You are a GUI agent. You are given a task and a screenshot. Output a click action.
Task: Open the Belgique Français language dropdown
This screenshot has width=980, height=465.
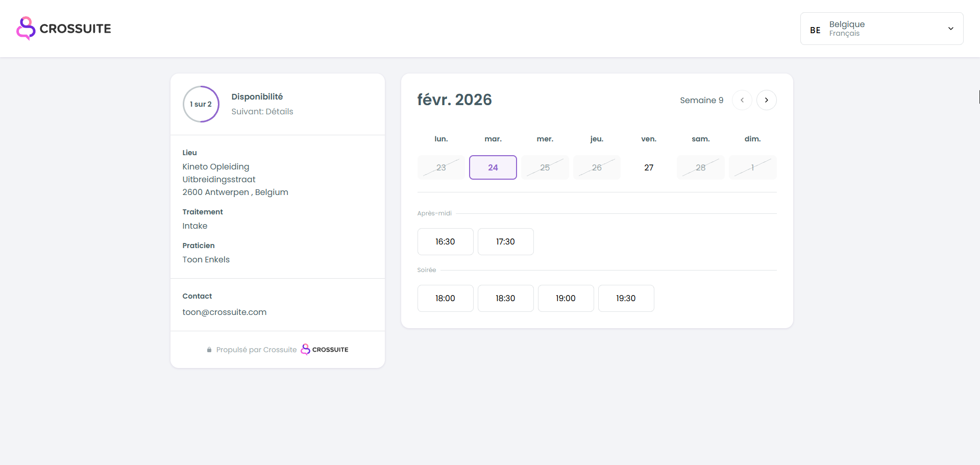click(881, 29)
